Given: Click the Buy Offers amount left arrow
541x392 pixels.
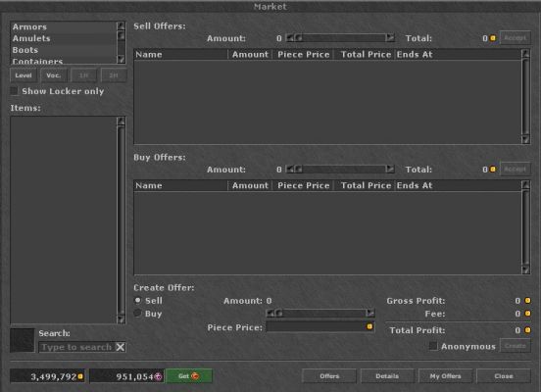Looking at the screenshot, I should point(290,169).
